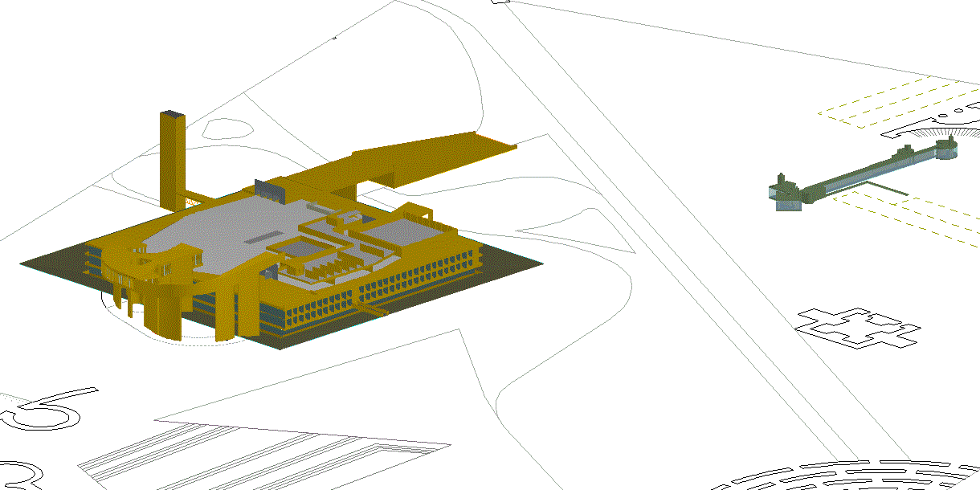Select the cross-shaped building outline
The height and width of the screenshot is (490, 980).
857,328
